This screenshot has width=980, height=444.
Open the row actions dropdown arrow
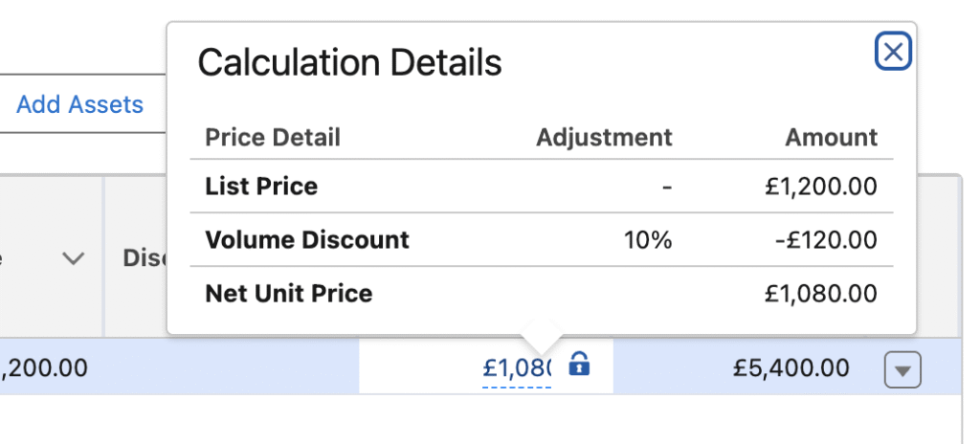coord(902,369)
